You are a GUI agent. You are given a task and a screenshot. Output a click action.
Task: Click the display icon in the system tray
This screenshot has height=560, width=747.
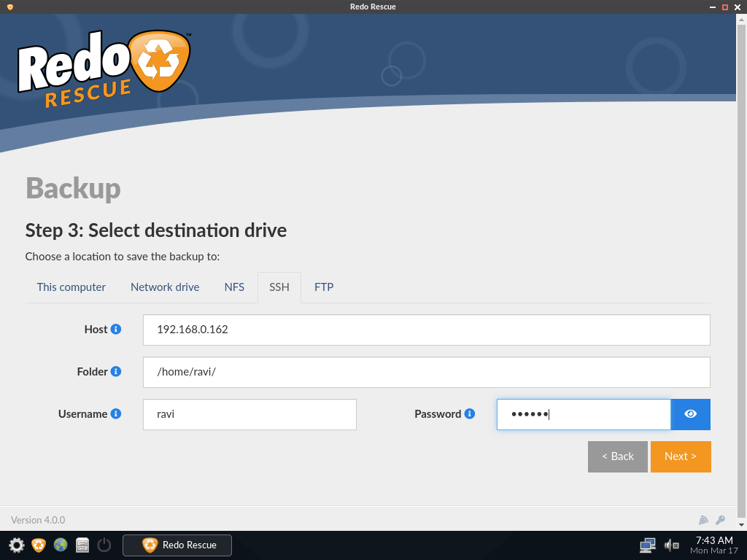pyautogui.click(x=646, y=545)
